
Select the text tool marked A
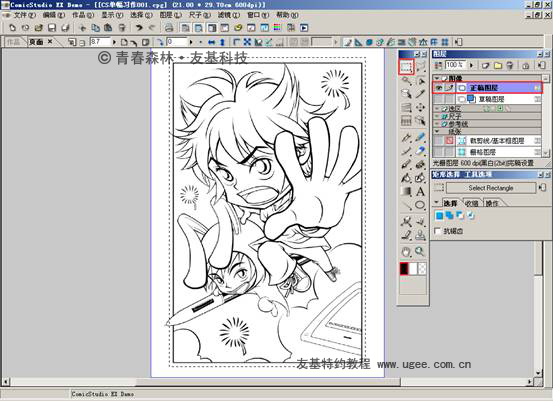pos(420,192)
